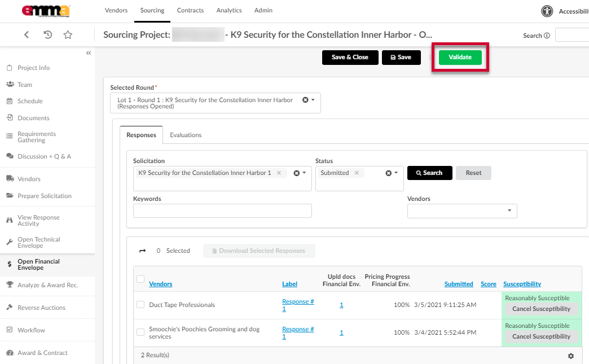
Task: Remove the K9 Security solicitation tag
Action: pos(279,173)
